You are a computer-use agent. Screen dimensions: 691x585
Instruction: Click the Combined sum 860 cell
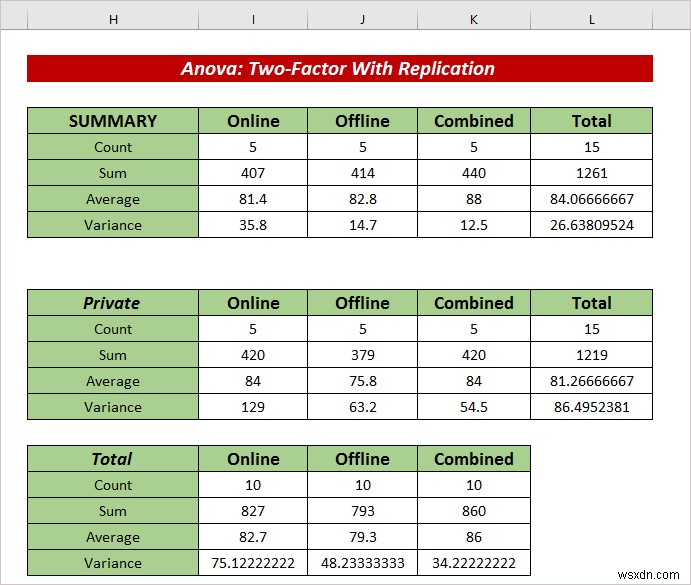point(474,511)
